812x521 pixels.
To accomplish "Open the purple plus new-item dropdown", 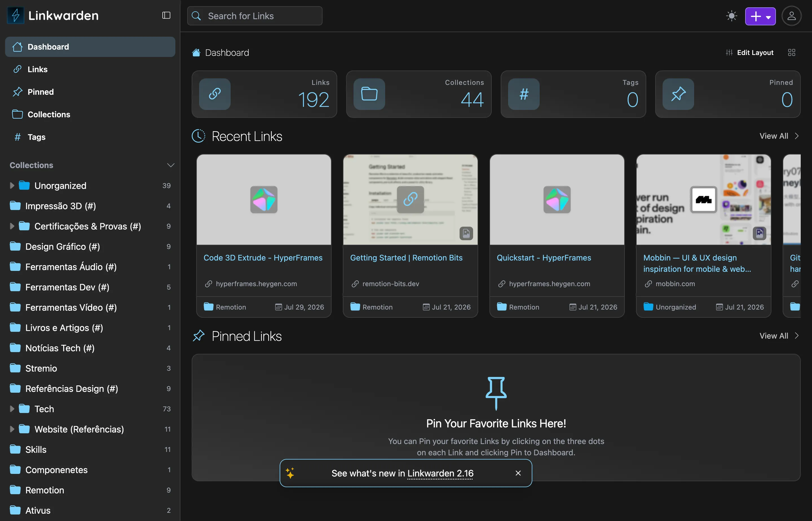I will (x=760, y=16).
